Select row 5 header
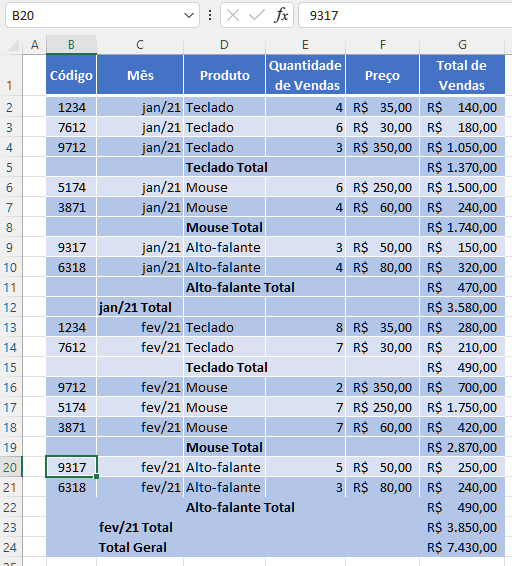 click(10, 167)
